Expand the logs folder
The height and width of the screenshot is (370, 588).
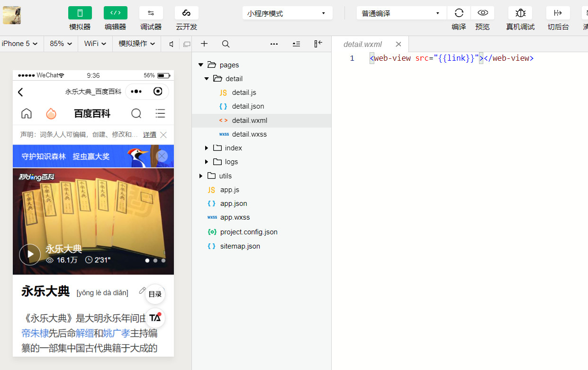[207, 162]
